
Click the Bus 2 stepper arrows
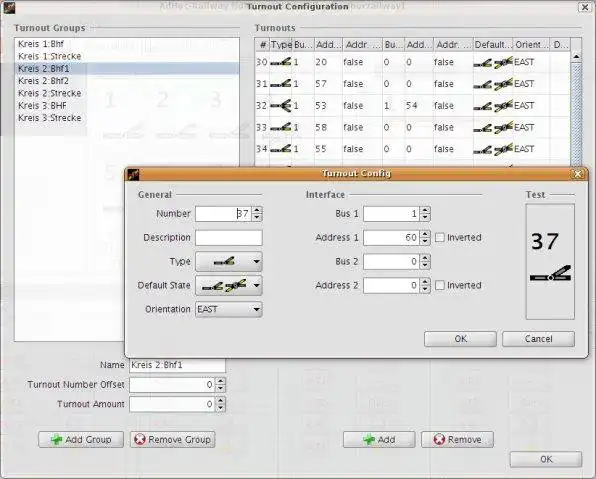425,262
